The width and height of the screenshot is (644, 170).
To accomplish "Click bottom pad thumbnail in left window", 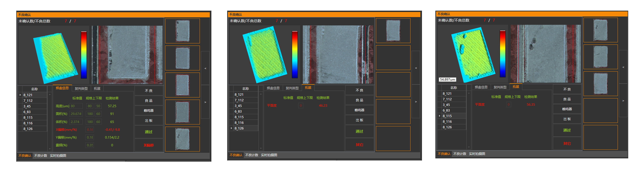I will pos(183,139).
